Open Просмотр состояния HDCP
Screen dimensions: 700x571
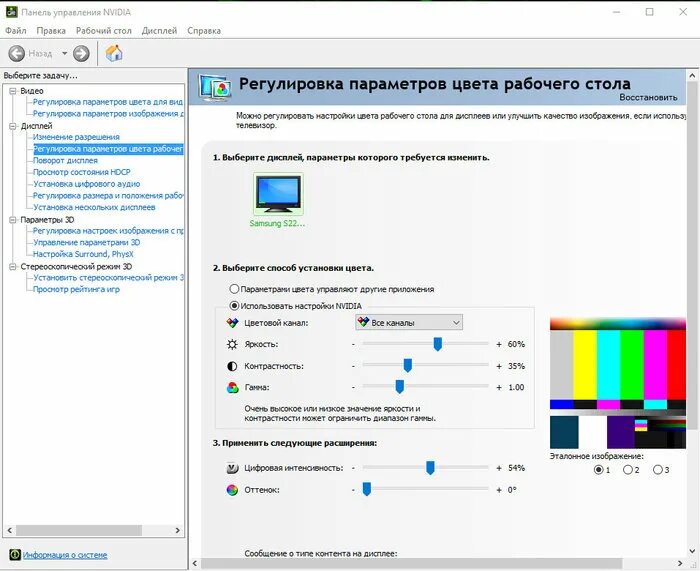[82, 172]
